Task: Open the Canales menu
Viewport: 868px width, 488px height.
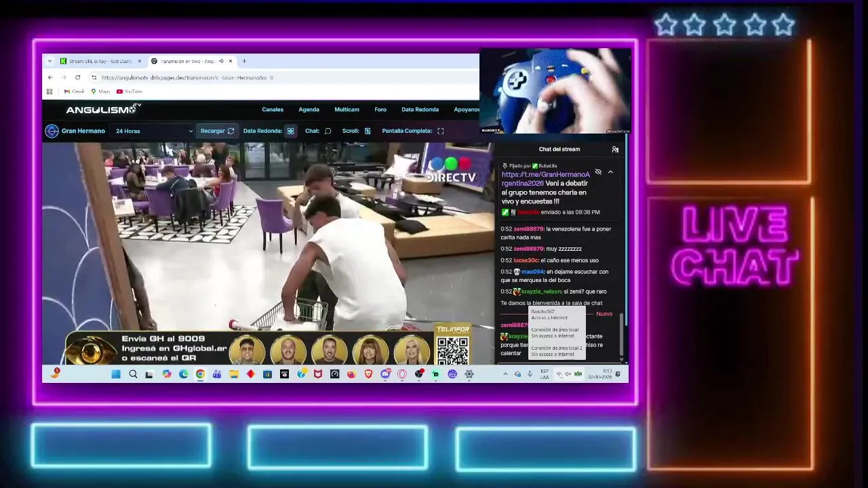Action: click(273, 109)
